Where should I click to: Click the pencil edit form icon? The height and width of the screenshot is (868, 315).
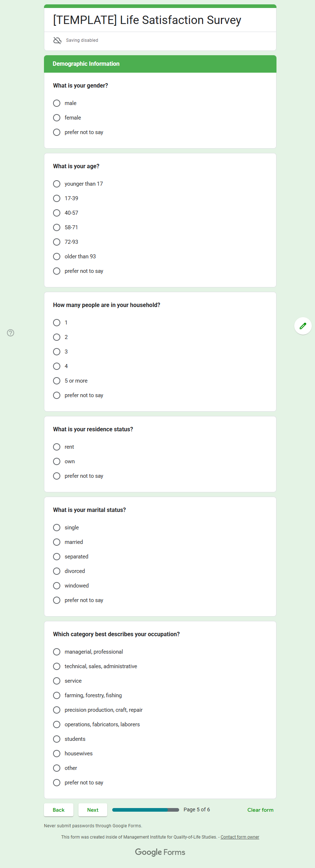click(303, 326)
